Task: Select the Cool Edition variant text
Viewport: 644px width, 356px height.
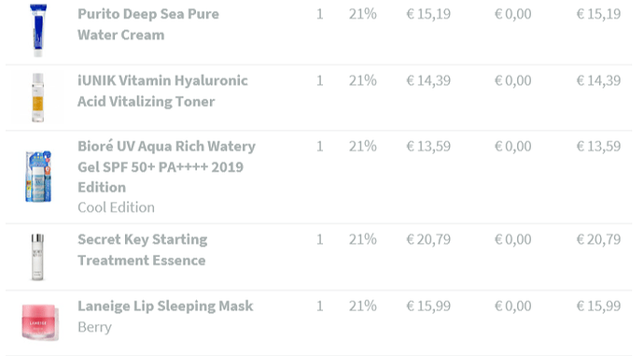Action: click(117, 207)
